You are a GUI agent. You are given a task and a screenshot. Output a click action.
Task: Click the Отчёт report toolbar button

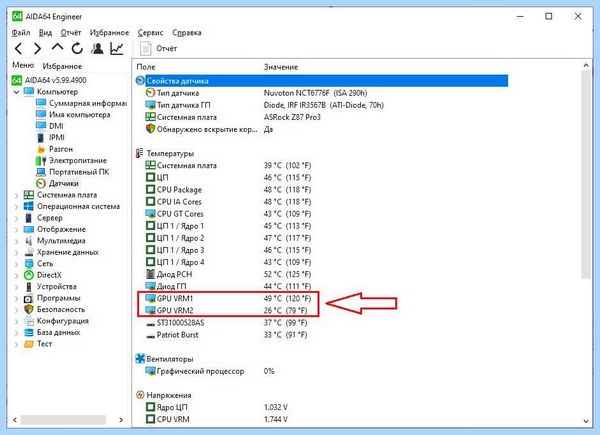(x=158, y=49)
